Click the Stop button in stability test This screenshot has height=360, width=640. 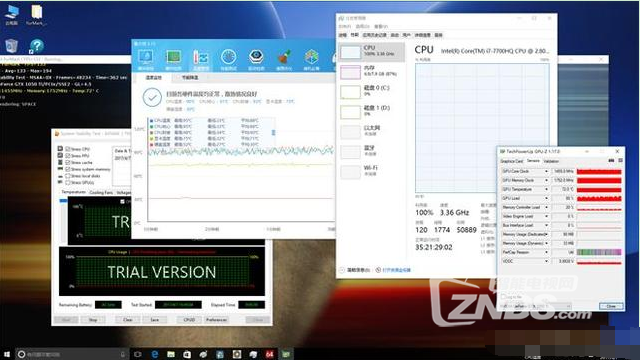(93, 320)
